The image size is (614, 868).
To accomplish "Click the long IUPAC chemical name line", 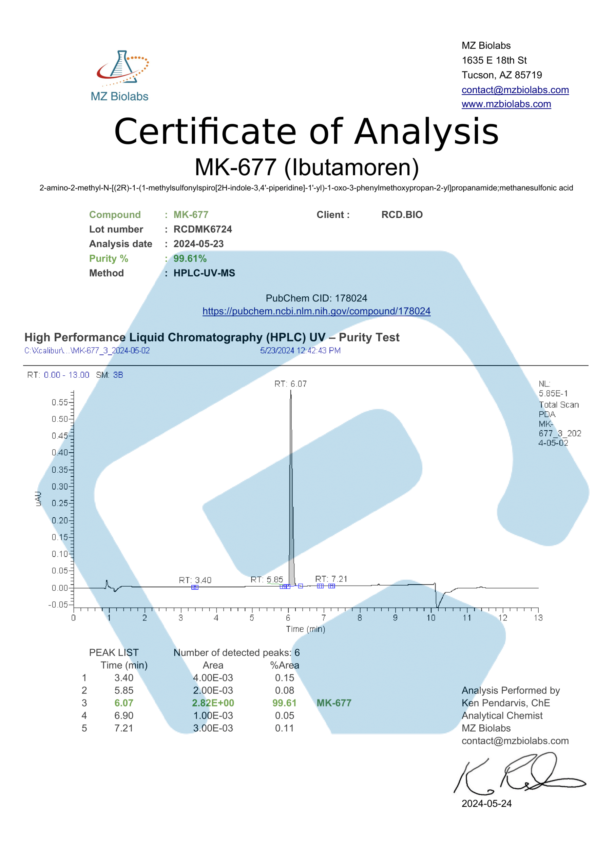I will click(x=306, y=188).
